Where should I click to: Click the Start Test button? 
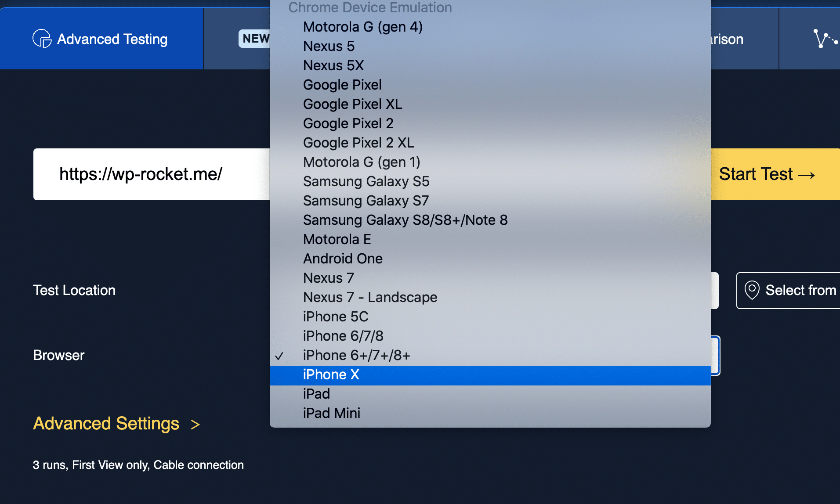[x=775, y=174]
